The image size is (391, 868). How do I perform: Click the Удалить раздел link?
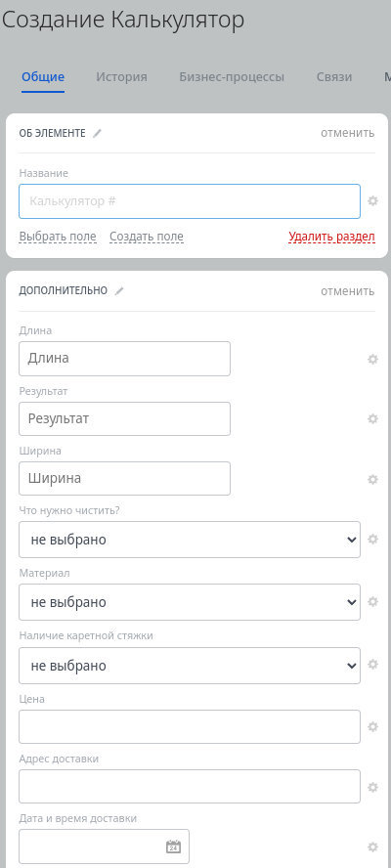[x=331, y=237]
